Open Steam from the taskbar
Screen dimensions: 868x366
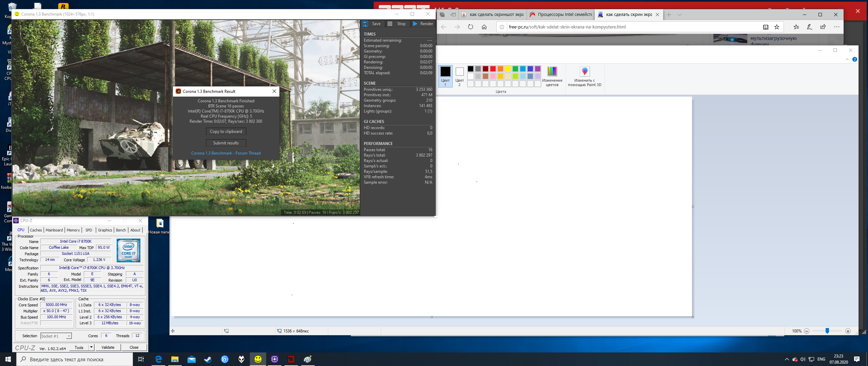pyautogui.click(x=208, y=359)
